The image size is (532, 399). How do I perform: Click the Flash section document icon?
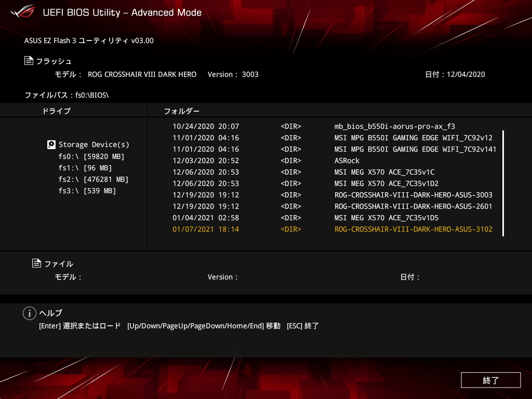[x=29, y=61]
